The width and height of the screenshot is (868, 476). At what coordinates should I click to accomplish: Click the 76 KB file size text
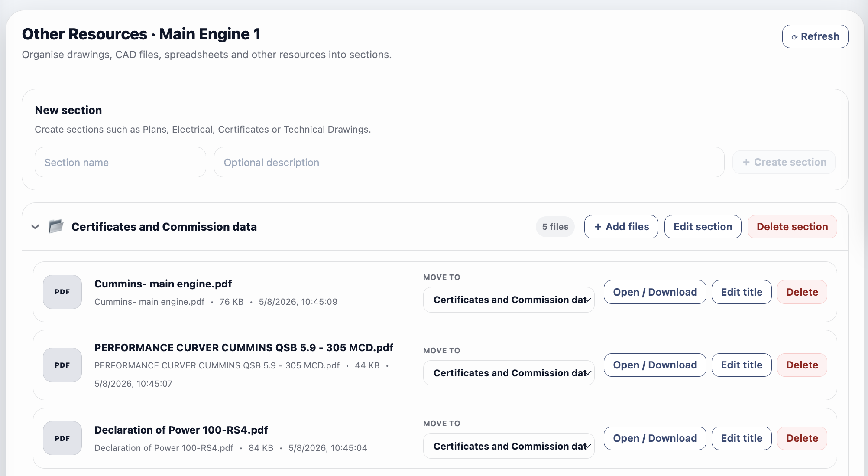point(232,302)
